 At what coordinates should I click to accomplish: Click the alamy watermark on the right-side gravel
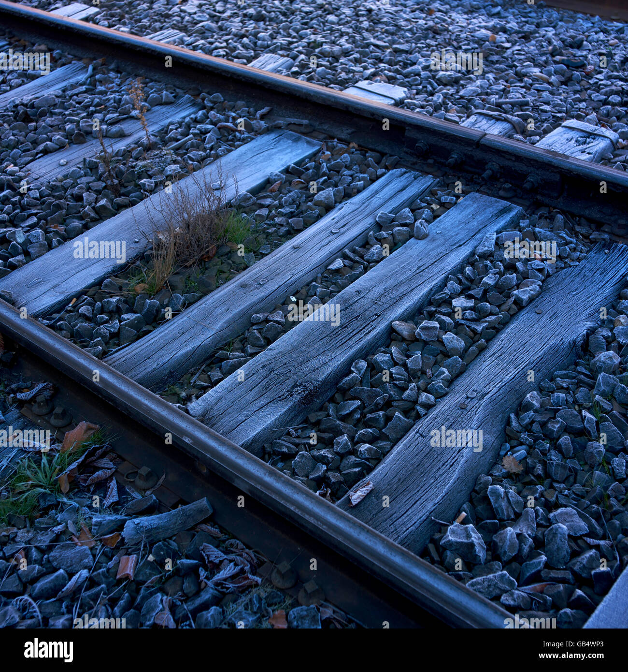pos(530,250)
